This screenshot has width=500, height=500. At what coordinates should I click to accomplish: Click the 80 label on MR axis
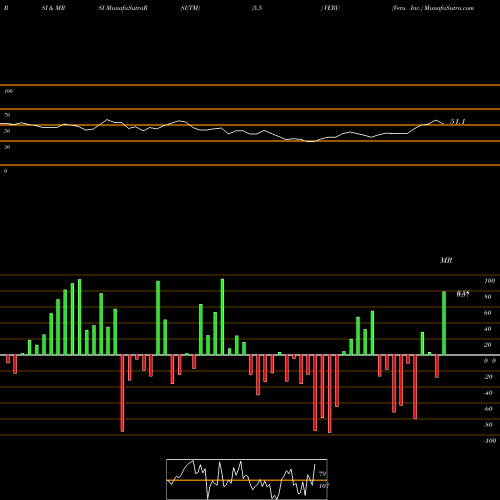(x=488, y=297)
